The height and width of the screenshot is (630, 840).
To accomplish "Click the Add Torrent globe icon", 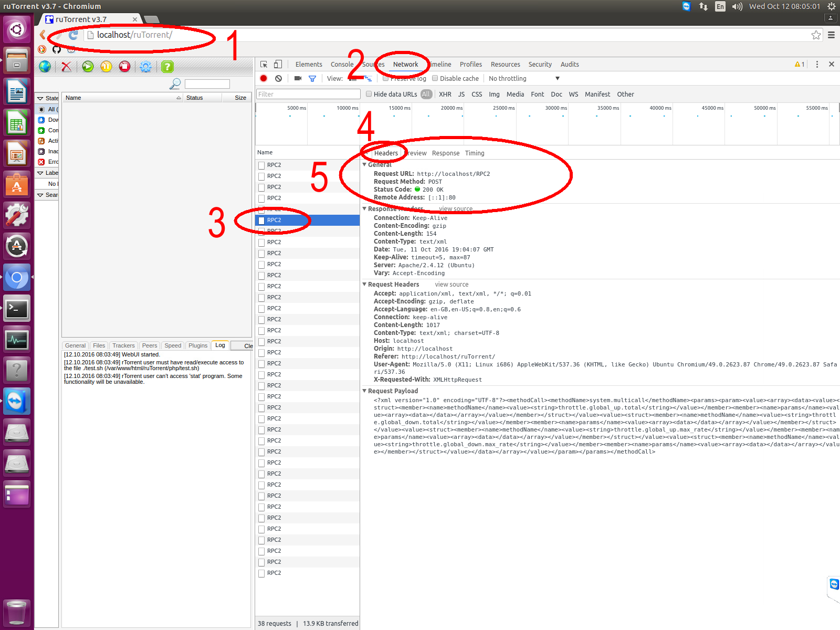I will pyautogui.click(x=45, y=67).
